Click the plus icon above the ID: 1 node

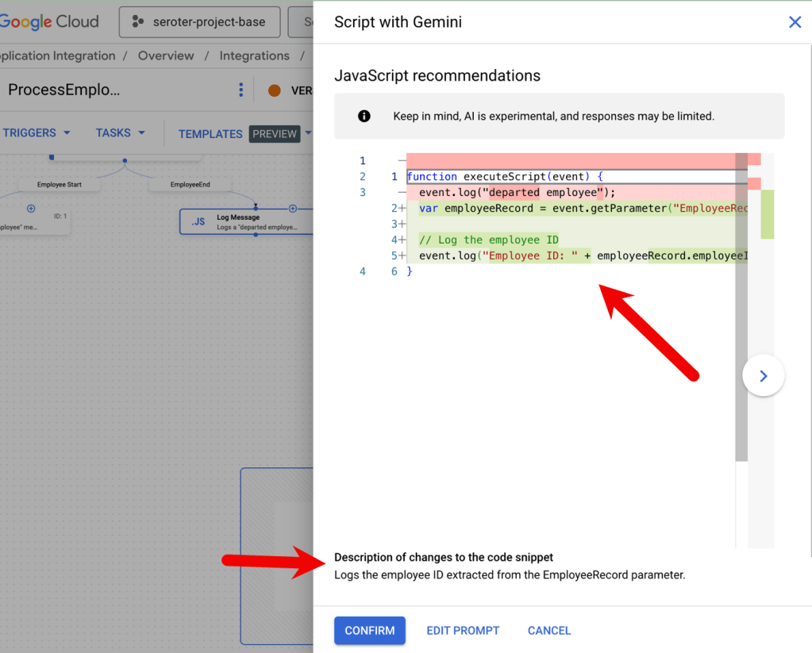point(31,209)
